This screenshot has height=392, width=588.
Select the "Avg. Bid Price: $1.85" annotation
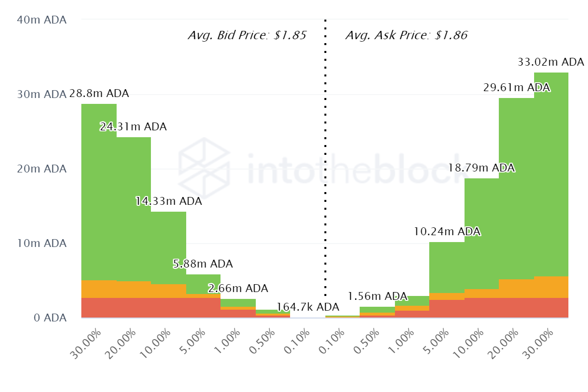(x=247, y=35)
